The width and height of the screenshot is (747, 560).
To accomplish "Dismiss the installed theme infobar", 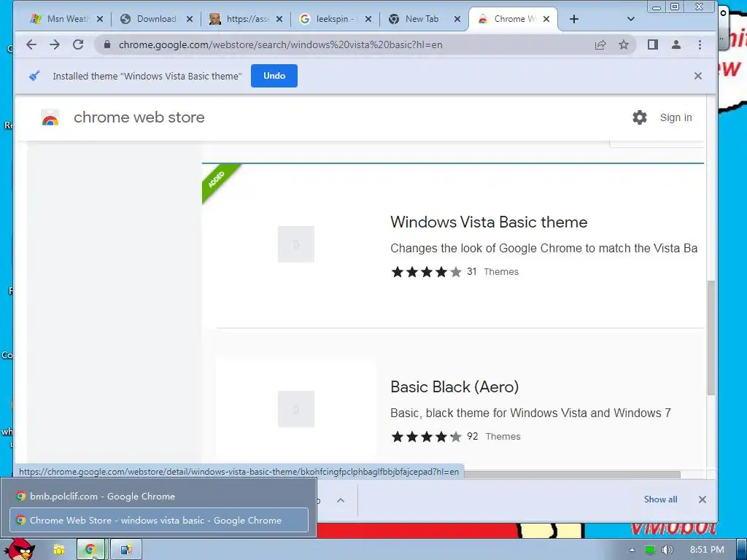I will [x=698, y=76].
